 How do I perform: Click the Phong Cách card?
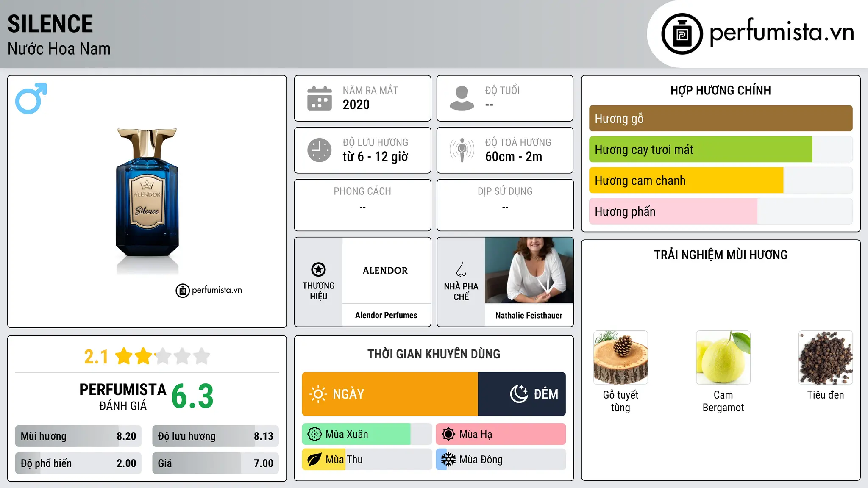click(x=362, y=205)
